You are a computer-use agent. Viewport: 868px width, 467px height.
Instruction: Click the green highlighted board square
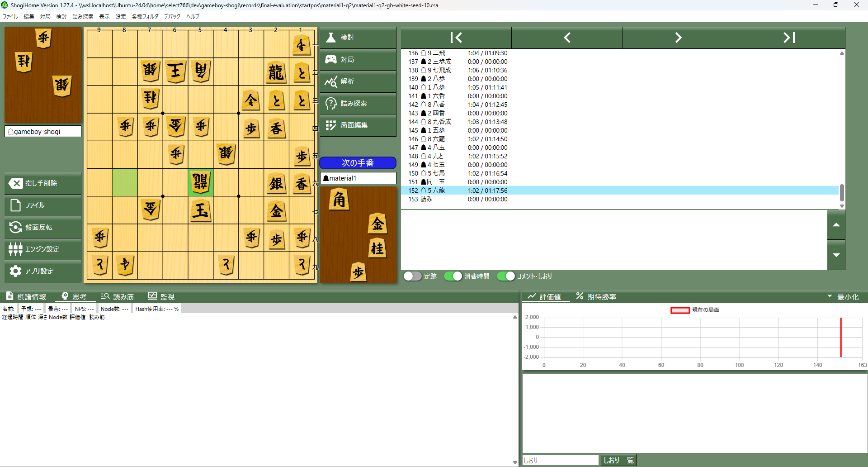(x=125, y=183)
